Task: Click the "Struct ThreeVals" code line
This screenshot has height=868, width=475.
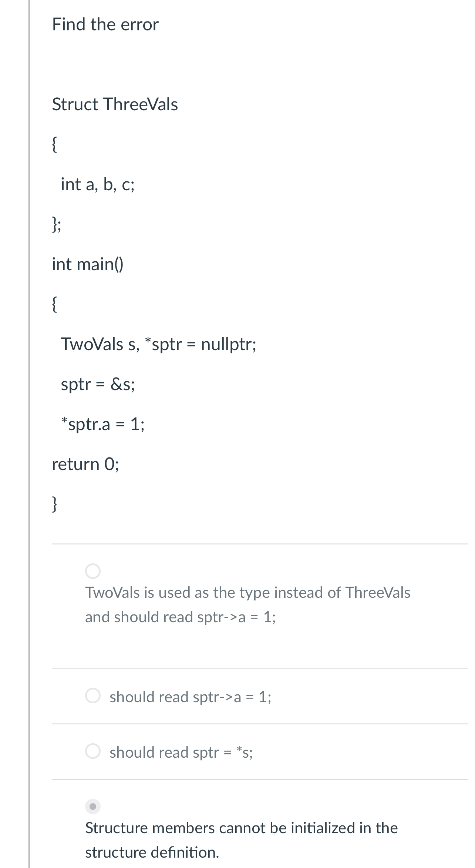Action: pyautogui.click(x=115, y=105)
